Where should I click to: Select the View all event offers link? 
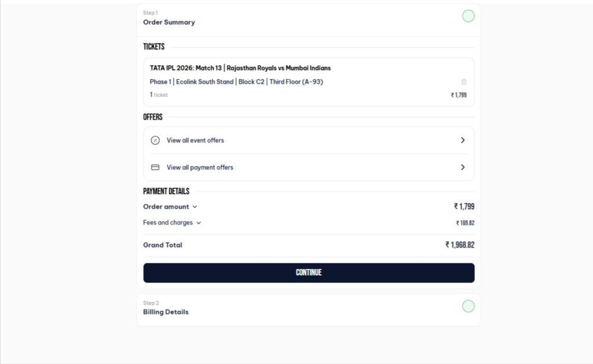195,140
